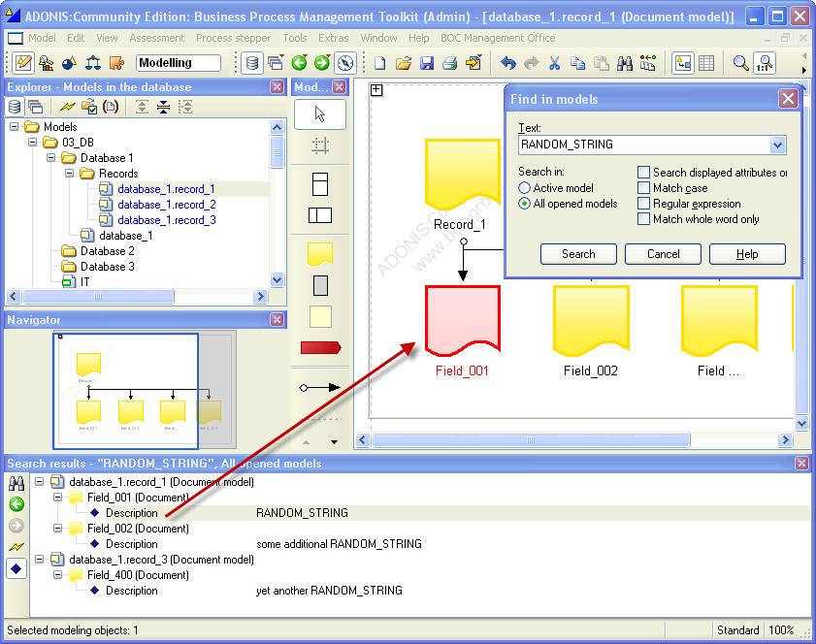
Task: Click the open folder icon in toolbar
Action: 404,63
